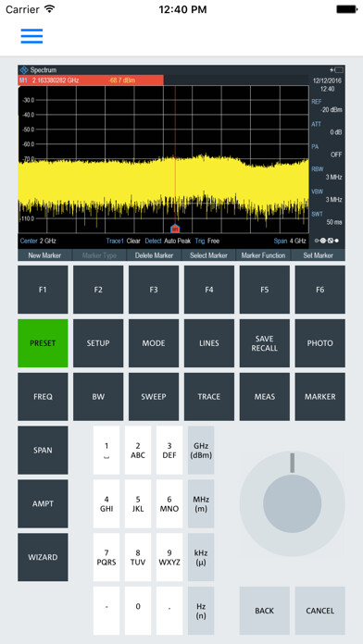Tap the PHOTO button
Viewport: 363px width, 644px height.
[x=320, y=343]
